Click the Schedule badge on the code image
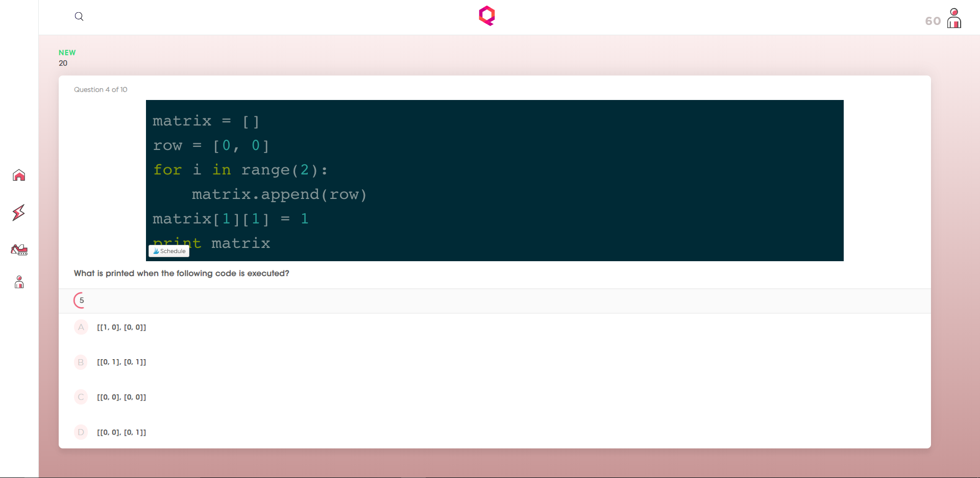 click(x=169, y=251)
